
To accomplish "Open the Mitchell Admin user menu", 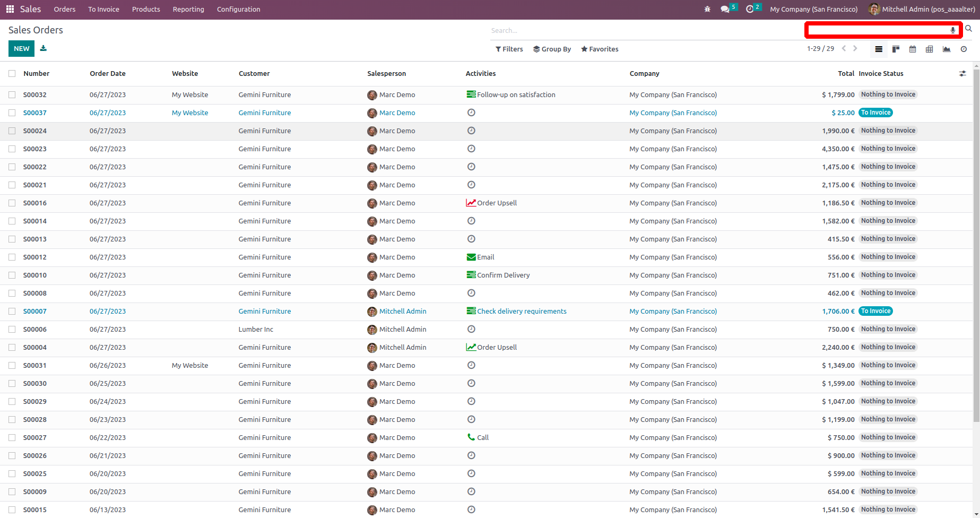I will point(922,9).
